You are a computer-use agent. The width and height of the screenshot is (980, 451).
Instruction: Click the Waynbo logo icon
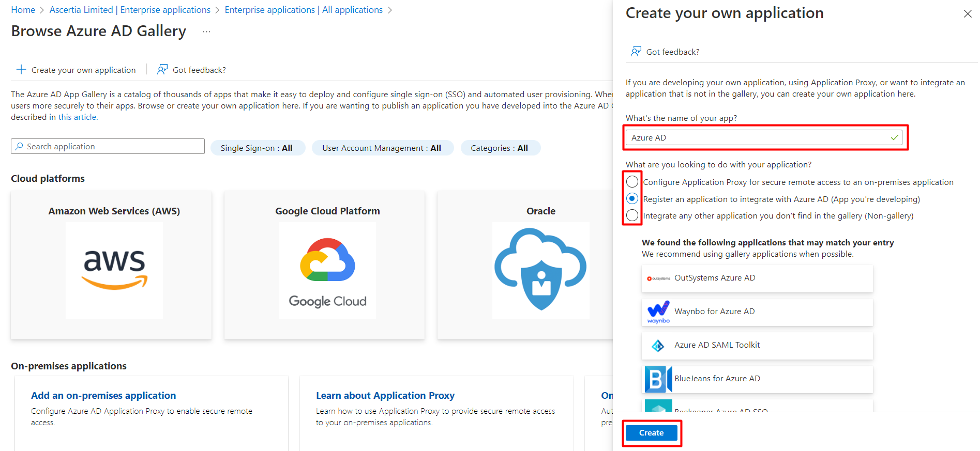tap(658, 312)
